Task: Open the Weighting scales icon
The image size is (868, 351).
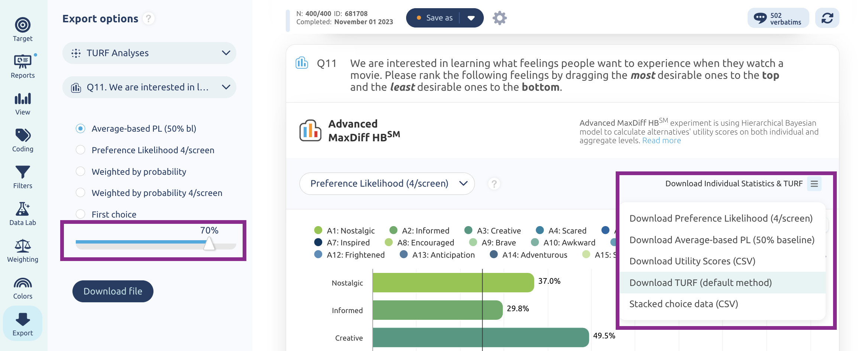Action: pos(23,246)
